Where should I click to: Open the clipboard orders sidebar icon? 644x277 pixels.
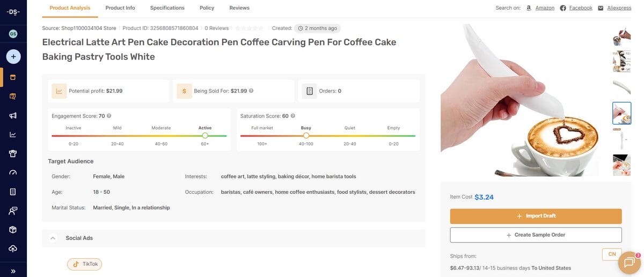(x=13, y=192)
